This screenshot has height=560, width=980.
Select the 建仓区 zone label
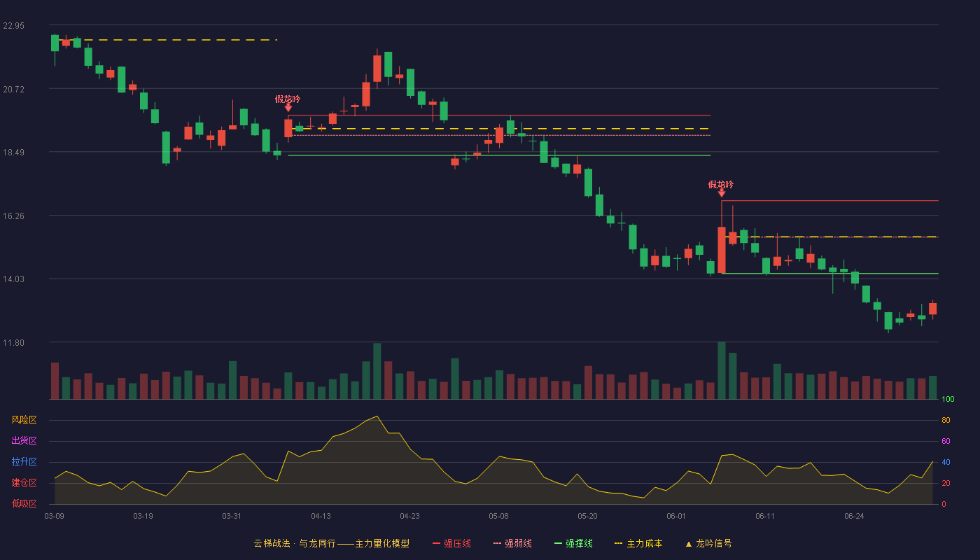(x=24, y=483)
